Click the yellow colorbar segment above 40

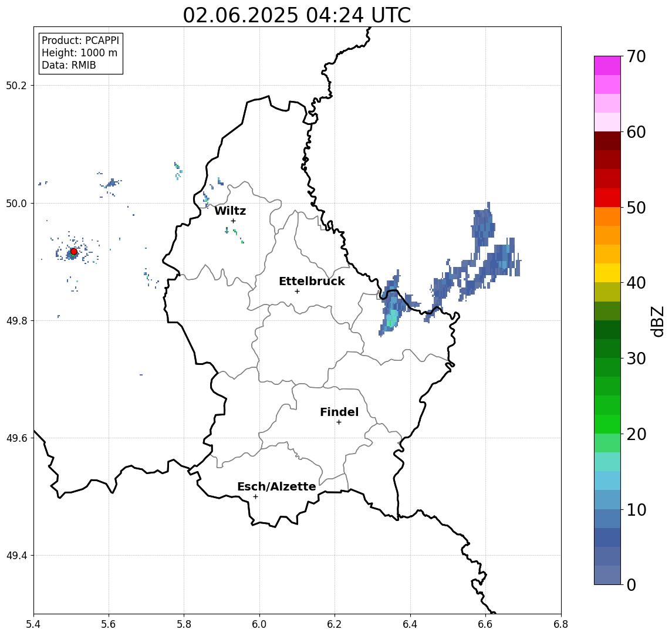coord(607,273)
